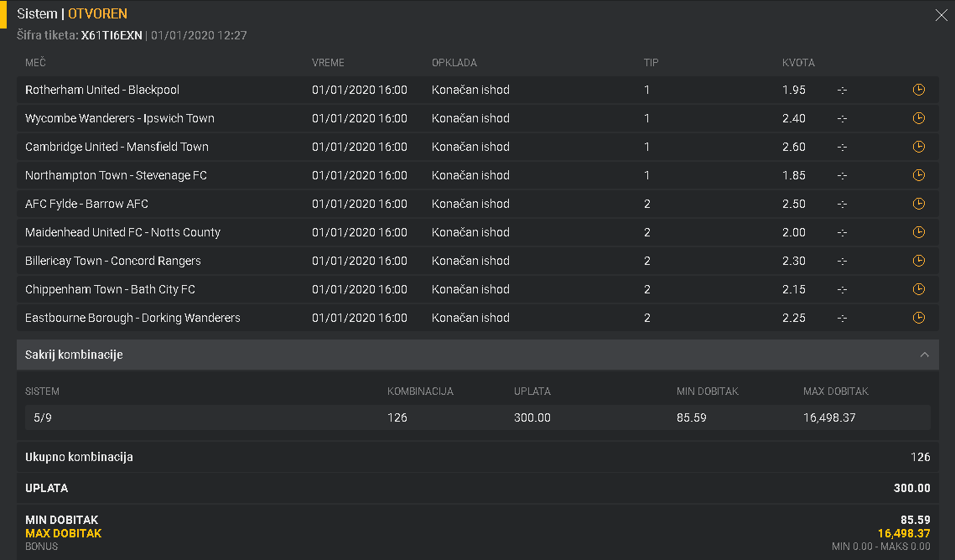Viewport: 955px width, 560px height.
Task: Click ticket code X61TI6EXN
Action: pyautogui.click(x=112, y=35)
